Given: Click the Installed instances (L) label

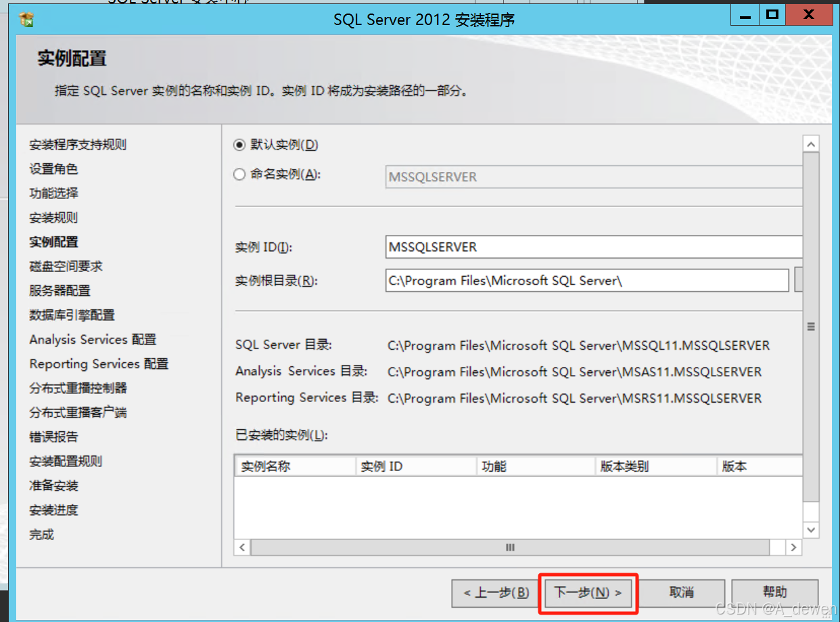Looking at the screenshot, I should 281,435.
